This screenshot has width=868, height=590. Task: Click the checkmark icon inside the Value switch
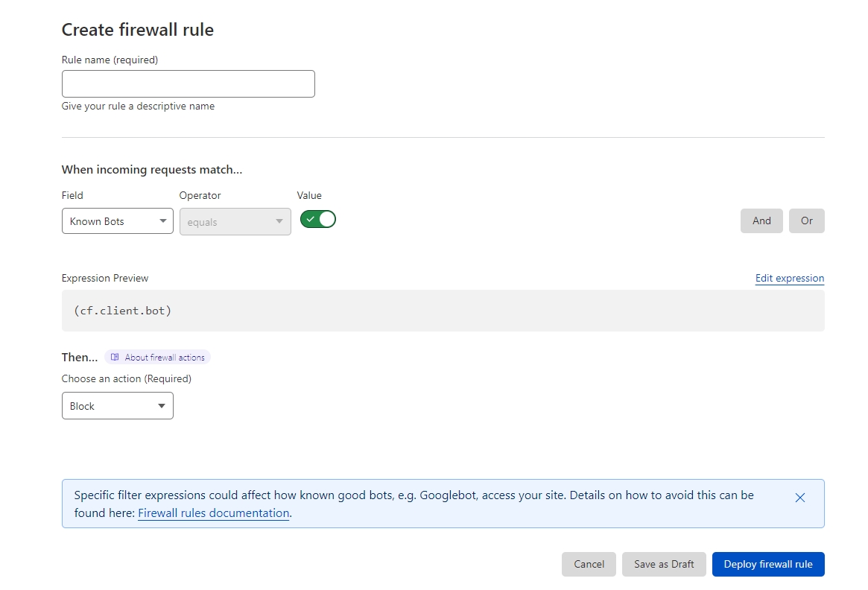pos(310,219)
